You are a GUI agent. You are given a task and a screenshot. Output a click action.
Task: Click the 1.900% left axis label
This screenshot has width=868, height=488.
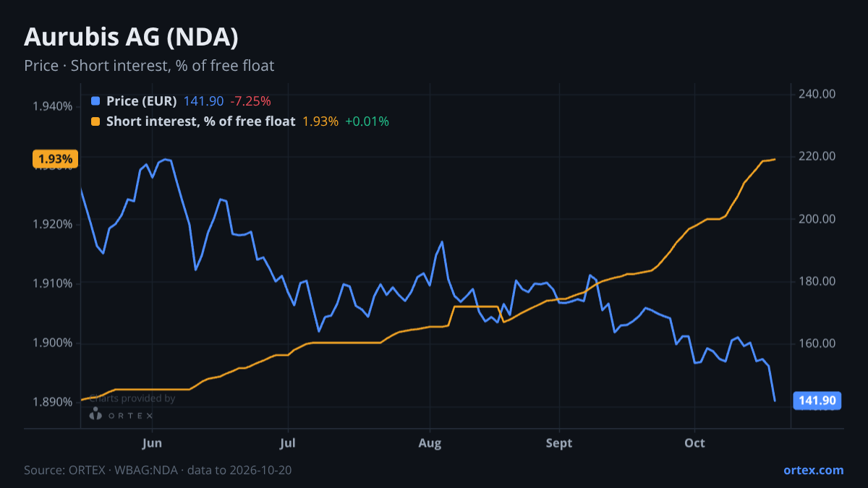pyautogui.click(x=53, y=343)
